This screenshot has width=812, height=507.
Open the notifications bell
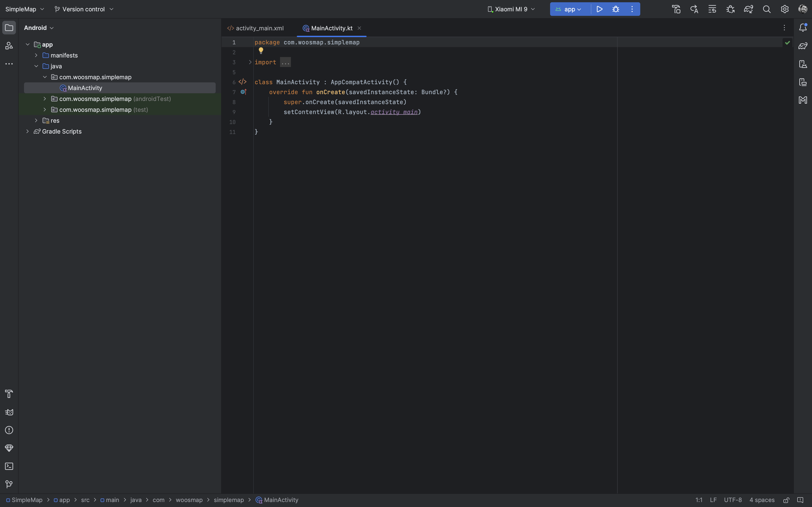[803, 27]
